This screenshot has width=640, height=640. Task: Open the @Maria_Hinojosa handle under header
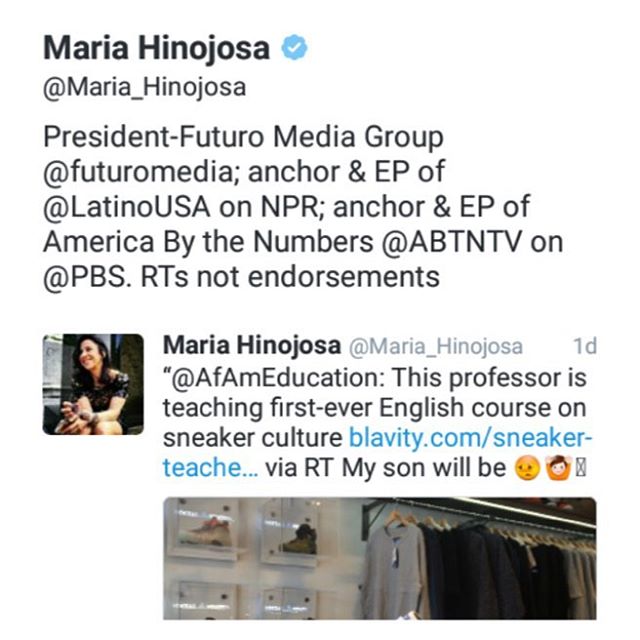click(144, 87)
